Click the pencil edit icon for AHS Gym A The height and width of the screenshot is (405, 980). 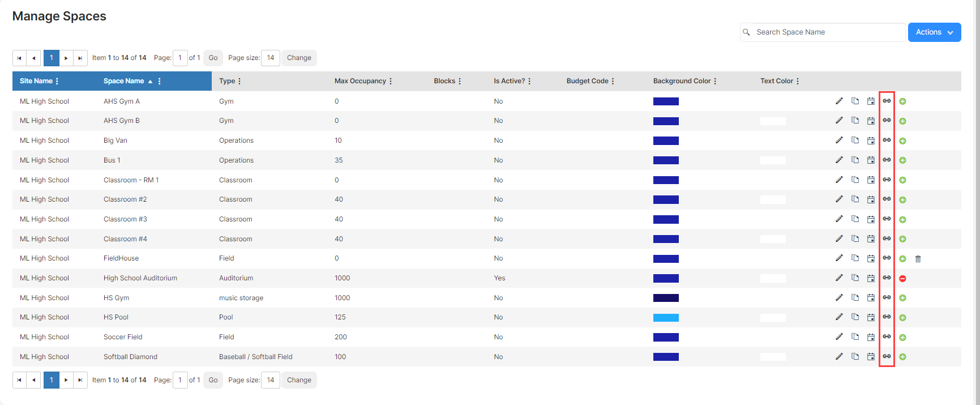click(x=839, y=101)
